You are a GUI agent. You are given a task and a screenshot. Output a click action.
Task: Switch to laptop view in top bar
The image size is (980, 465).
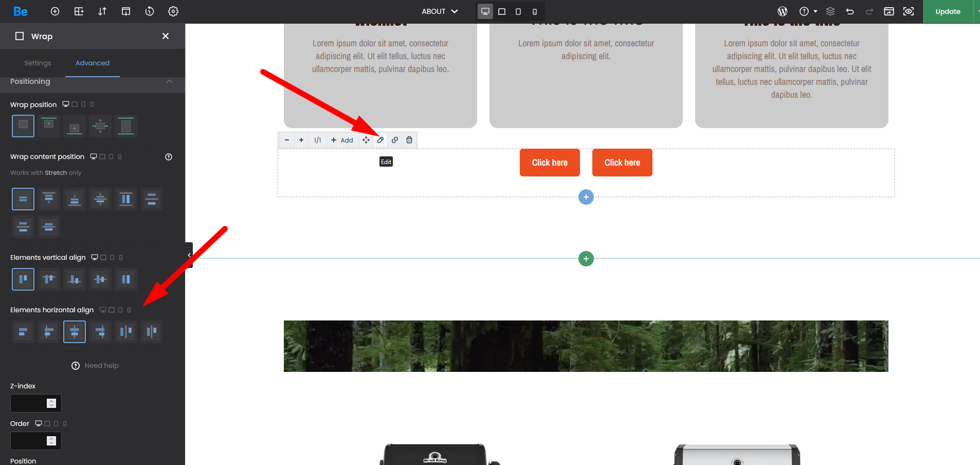(x=502, y=11)
